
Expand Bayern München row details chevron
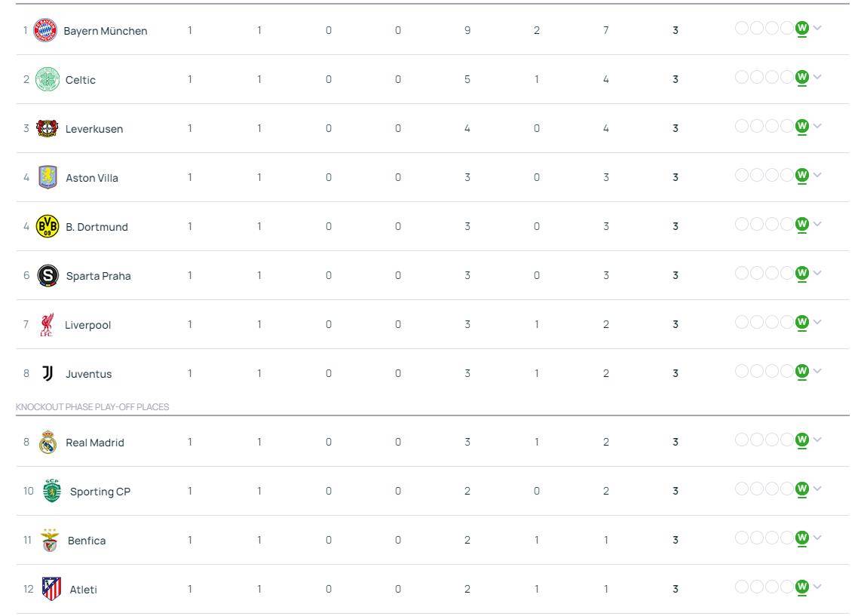[x=817, y=28]
